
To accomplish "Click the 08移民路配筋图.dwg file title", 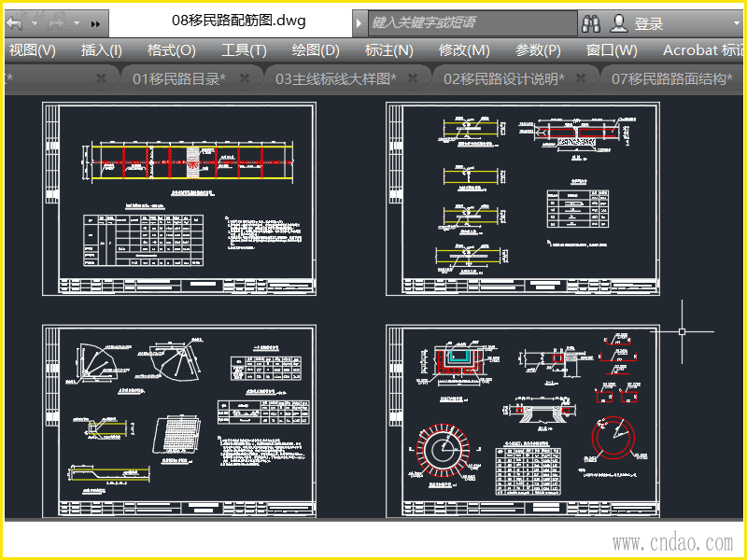I will point(239,21).
